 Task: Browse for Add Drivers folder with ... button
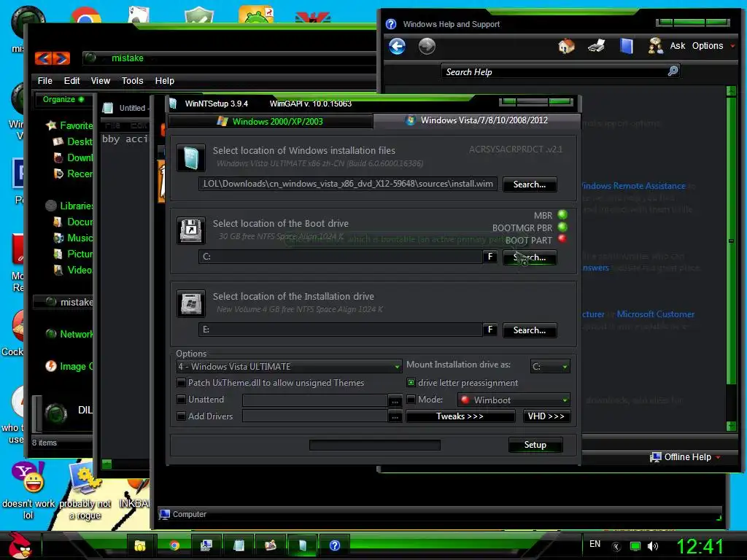395,416
